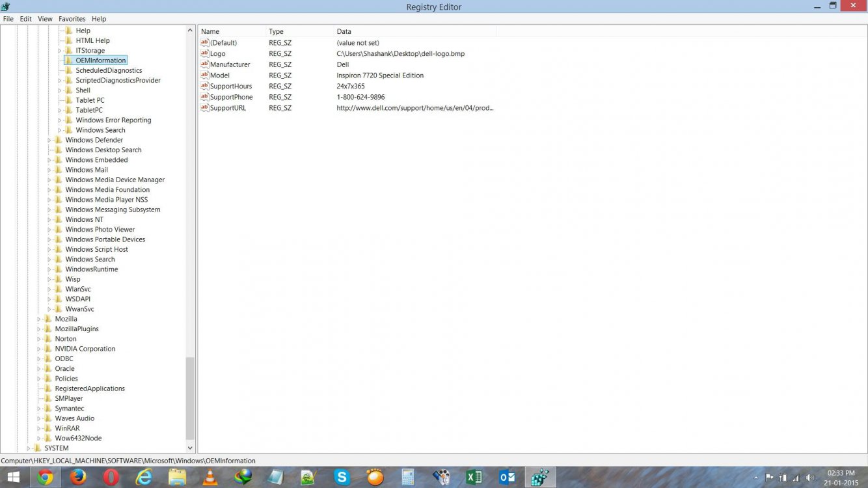
Task: Expand the Windows NT key
Action: (x=49, y=220)
